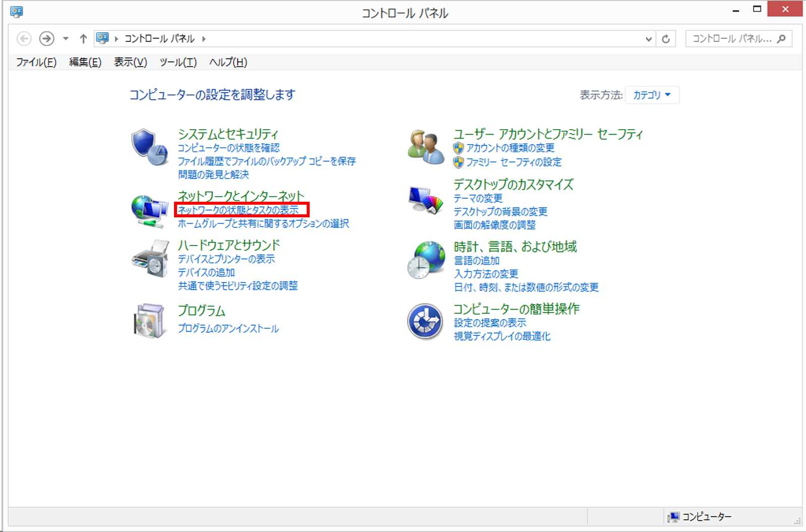This screenshot has height=532, width=806.
Task: Open the 表示(V) menu
Action: [130, 62]
